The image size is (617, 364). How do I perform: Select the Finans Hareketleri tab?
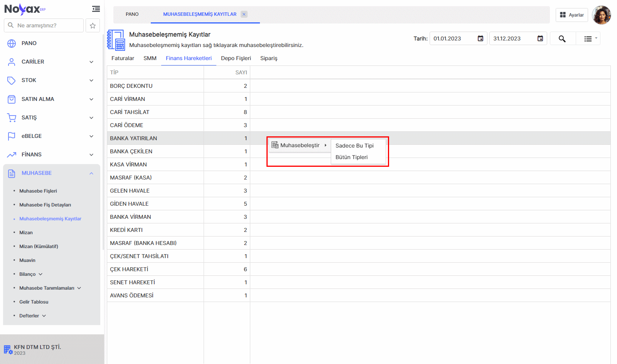(x=189, y=58)
